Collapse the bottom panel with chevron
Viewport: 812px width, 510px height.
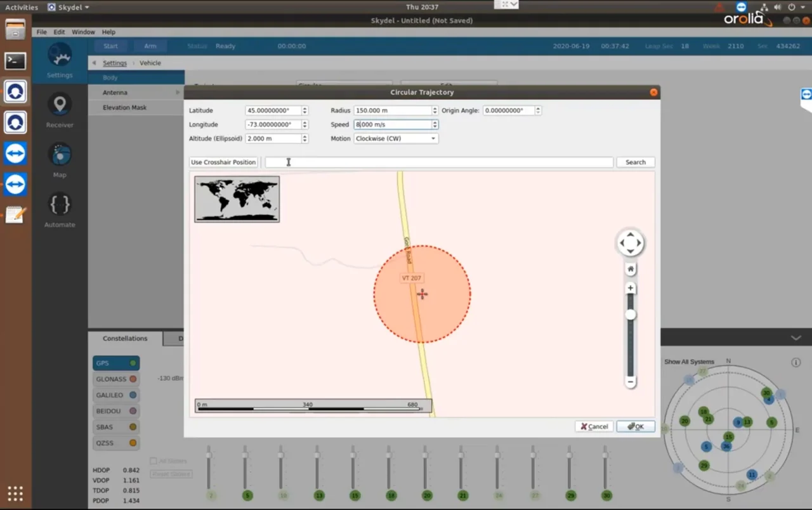(796, 338)
